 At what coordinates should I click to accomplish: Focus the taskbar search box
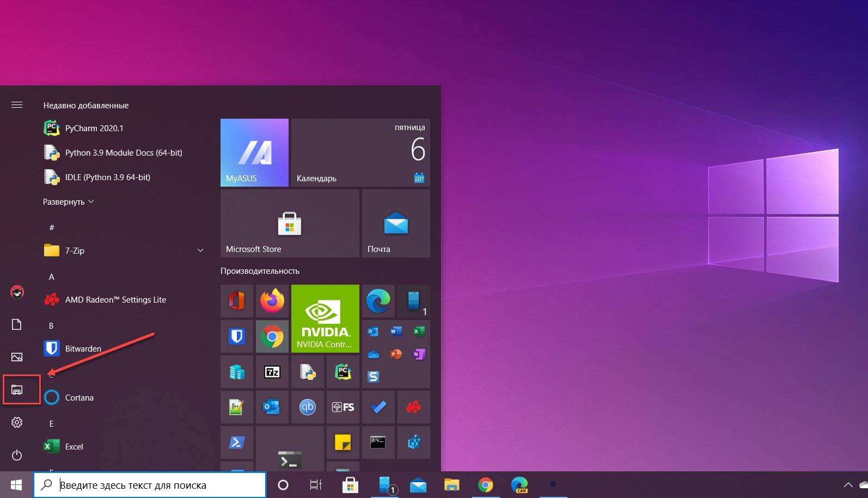pyautogui.click(x=150, y=485)
